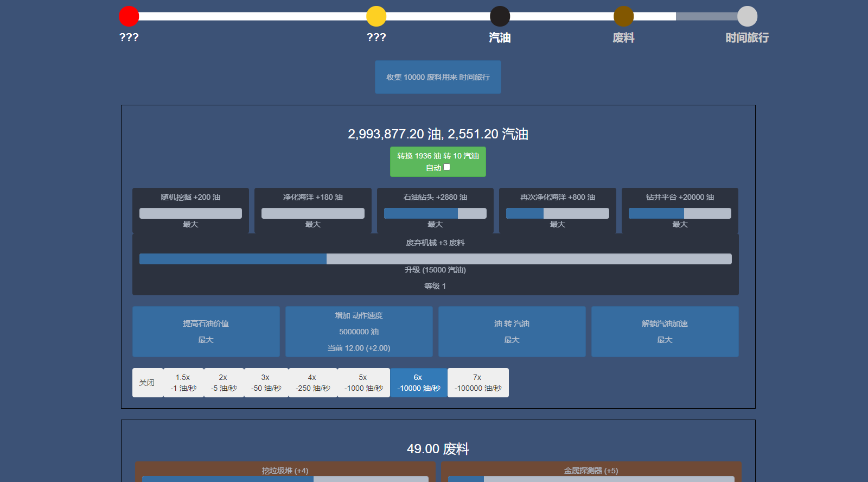Click the 钻井平台 +20000 油 action
Viewport: 868px width, 482px height.
point(680,211)
